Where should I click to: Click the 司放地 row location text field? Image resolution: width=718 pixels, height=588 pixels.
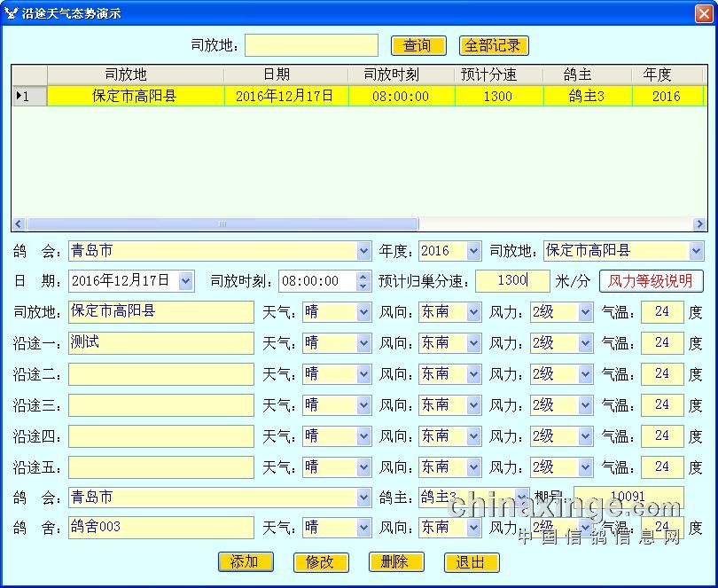[x=161, y=312]
